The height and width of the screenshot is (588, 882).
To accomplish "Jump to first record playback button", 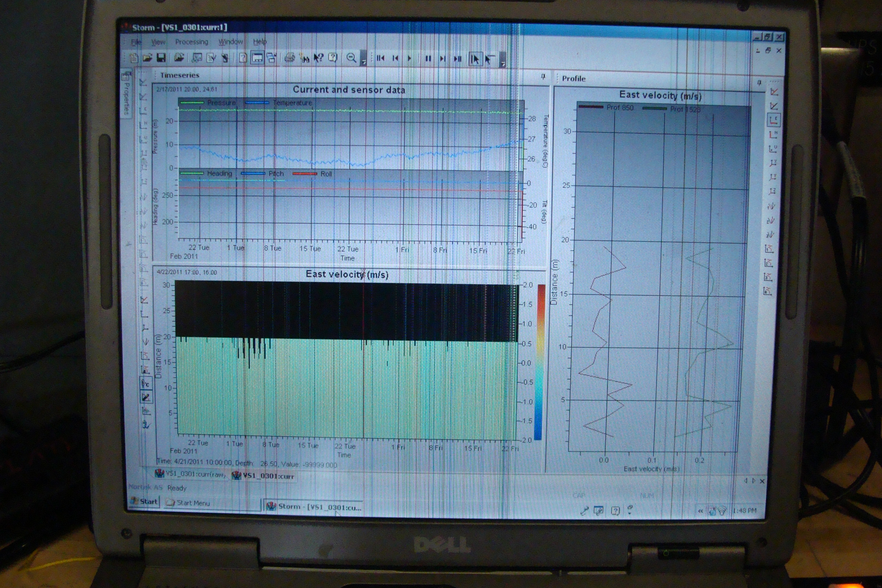I will (x=380, y=58).
